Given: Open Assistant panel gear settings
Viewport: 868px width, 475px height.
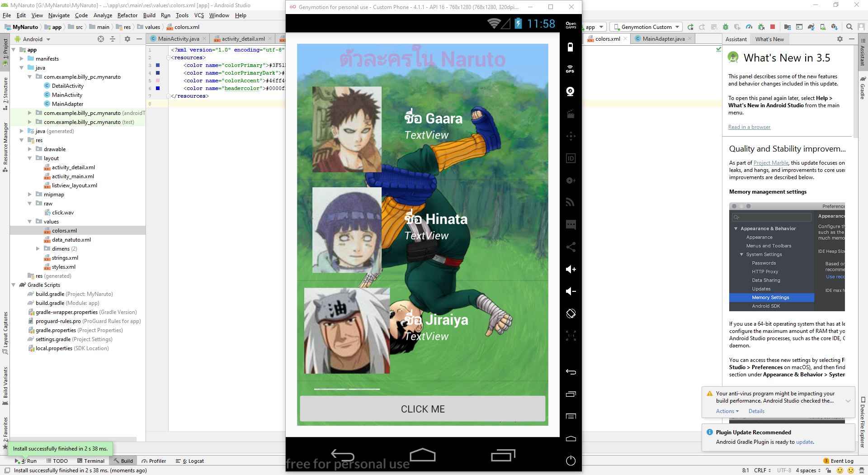Looking at the screenshot, I should [840, 39].
